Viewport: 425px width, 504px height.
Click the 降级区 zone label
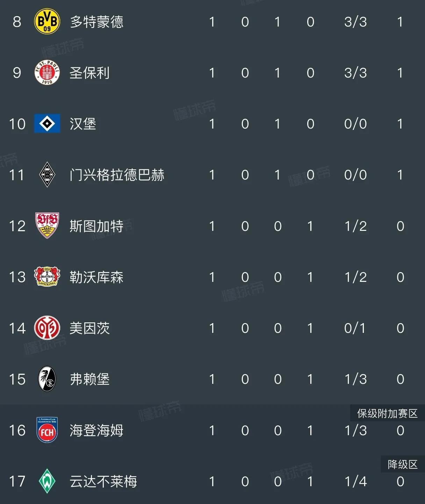click(x=403, y=465)
